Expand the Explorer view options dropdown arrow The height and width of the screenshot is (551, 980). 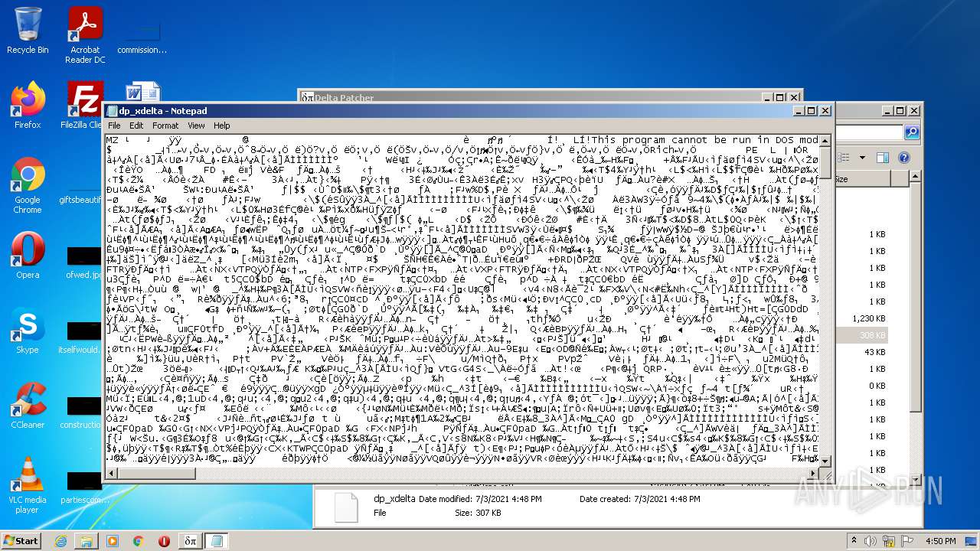point(862,158)
